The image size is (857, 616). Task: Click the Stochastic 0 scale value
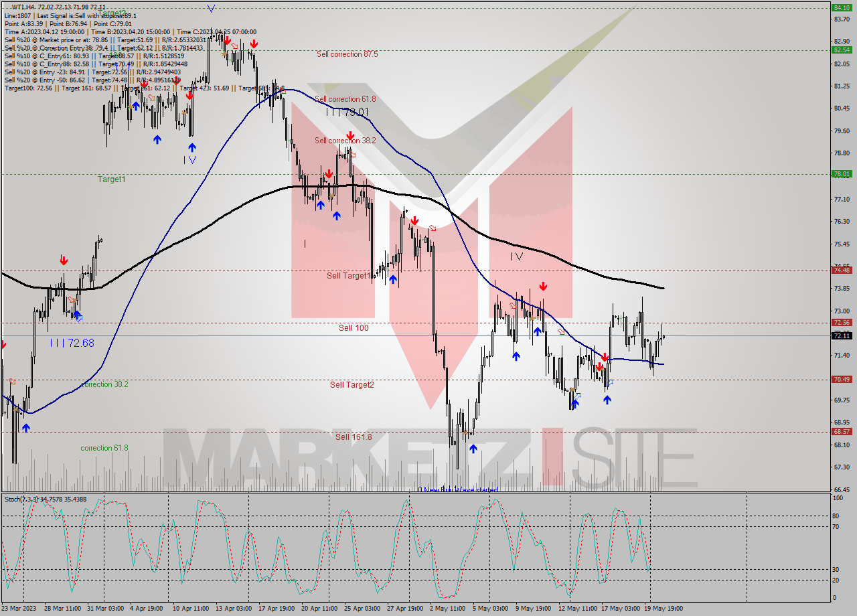click(834, 598)
